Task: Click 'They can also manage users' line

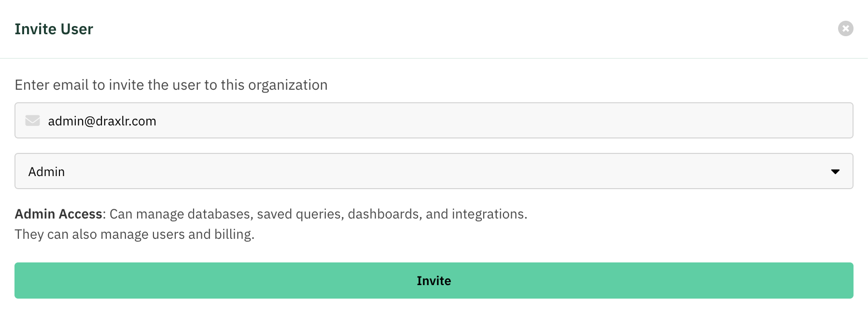Action: [x=134, y=234]
